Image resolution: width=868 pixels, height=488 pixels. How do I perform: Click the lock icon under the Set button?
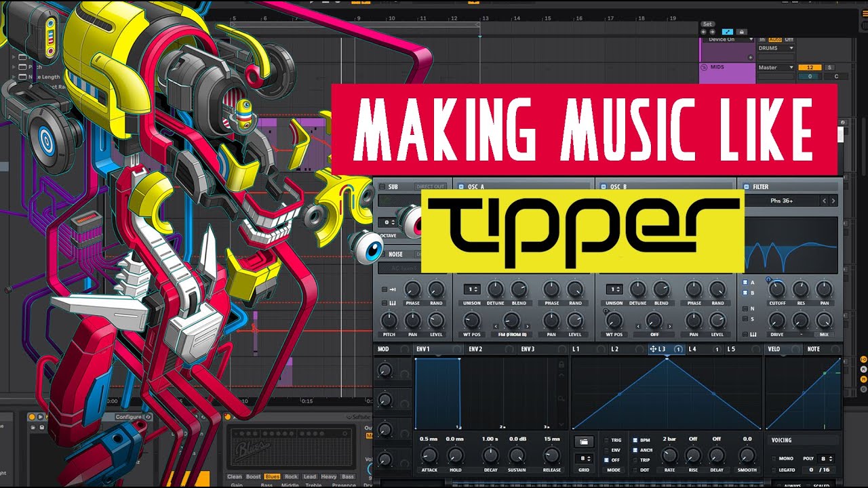coord(741,31)
